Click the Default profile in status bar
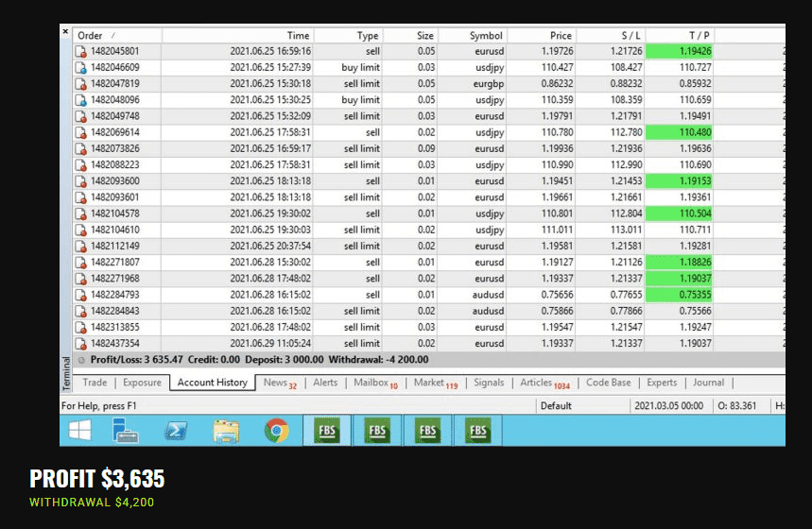 [556, 406]
